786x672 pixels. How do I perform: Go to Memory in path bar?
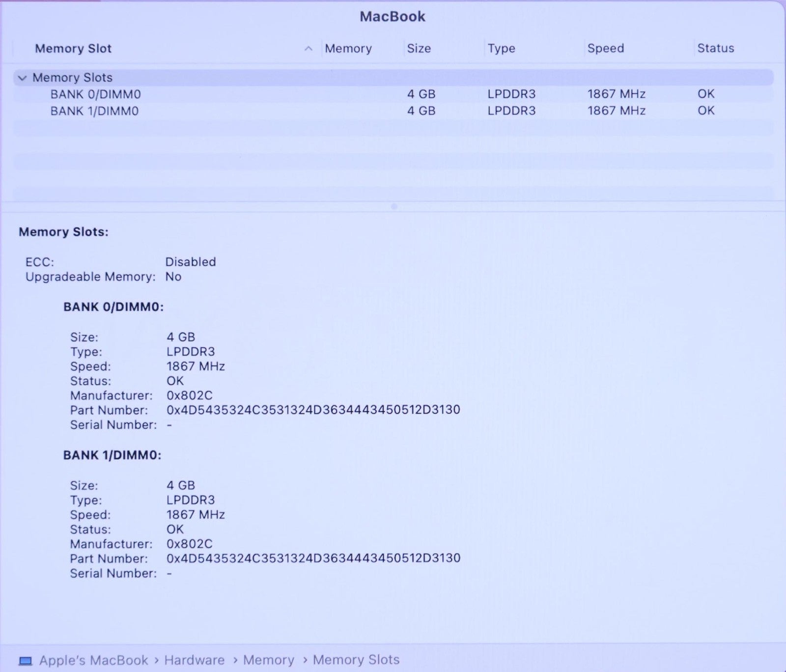(269, 660)
